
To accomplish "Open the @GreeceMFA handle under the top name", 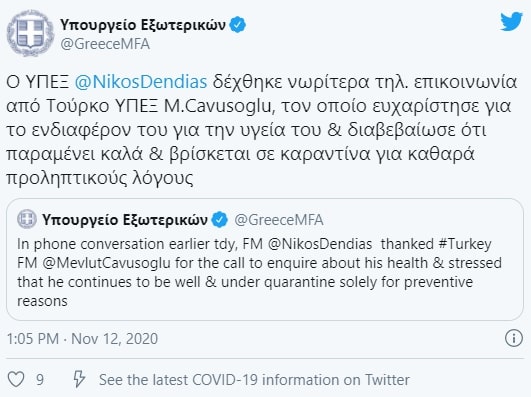I will (105, 44).
